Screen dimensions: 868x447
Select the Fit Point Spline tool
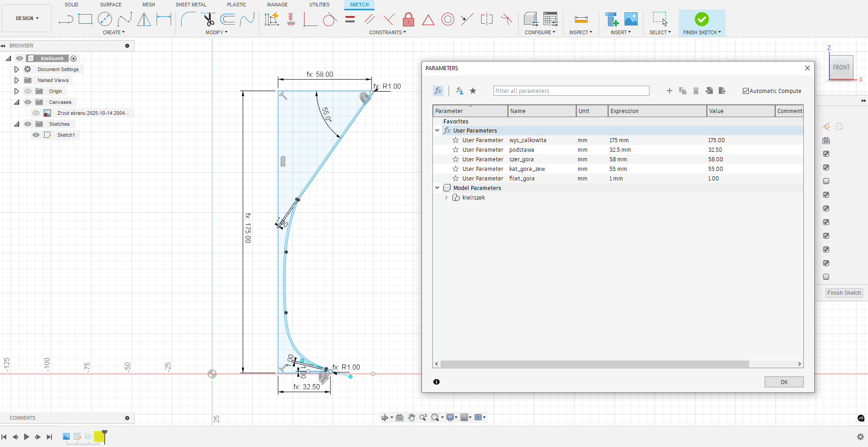point(125,19)
